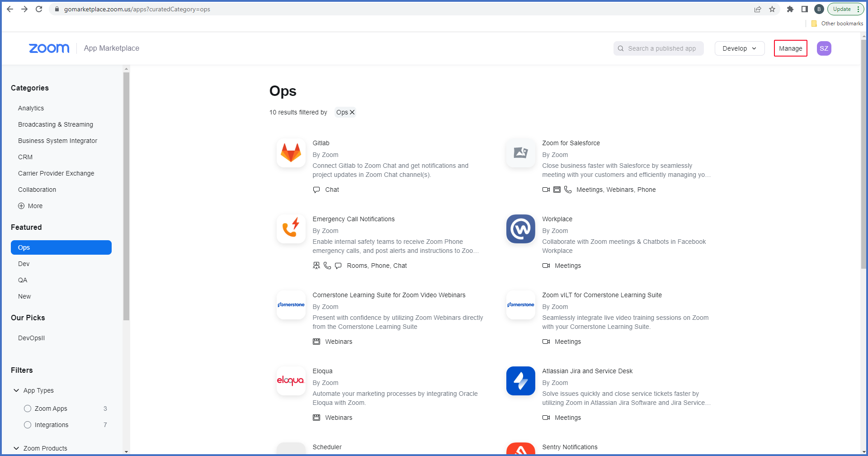
Task: Open the Gitlab app title
Action: [321, 143]
